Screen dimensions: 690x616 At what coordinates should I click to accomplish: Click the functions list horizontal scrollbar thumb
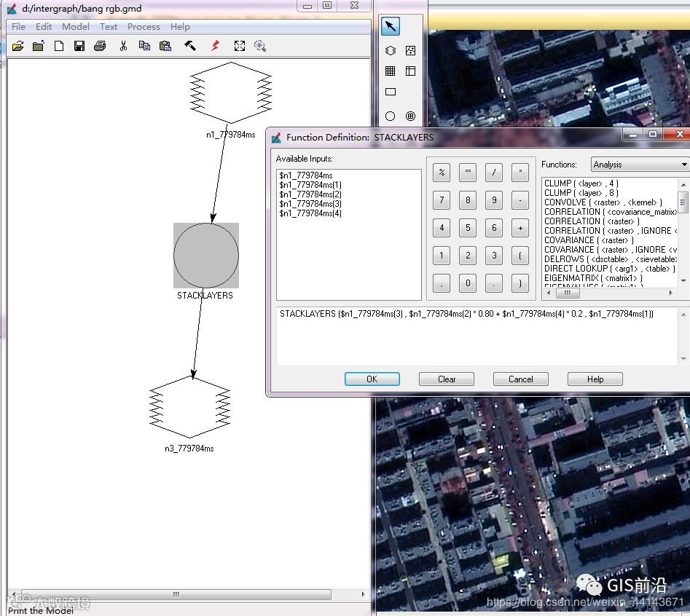567,293
